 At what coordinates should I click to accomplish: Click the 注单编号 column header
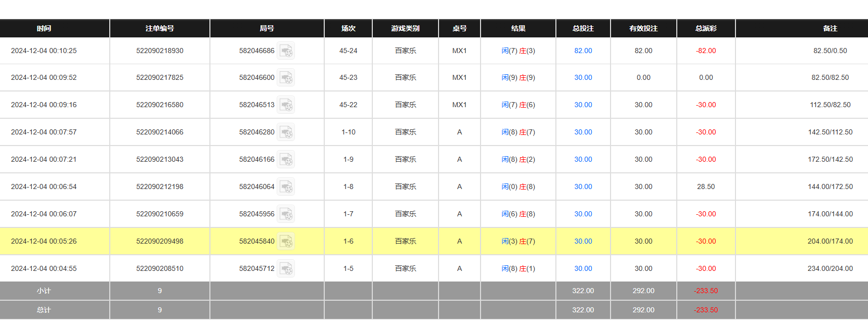point(159,28)
